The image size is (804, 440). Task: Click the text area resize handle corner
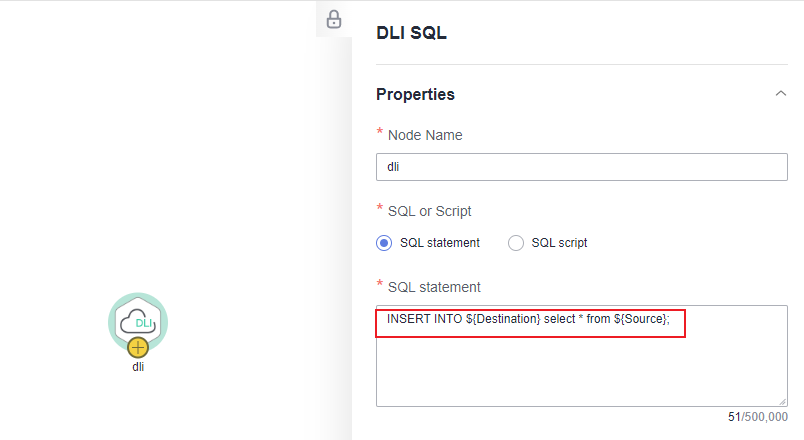[782, 401]
